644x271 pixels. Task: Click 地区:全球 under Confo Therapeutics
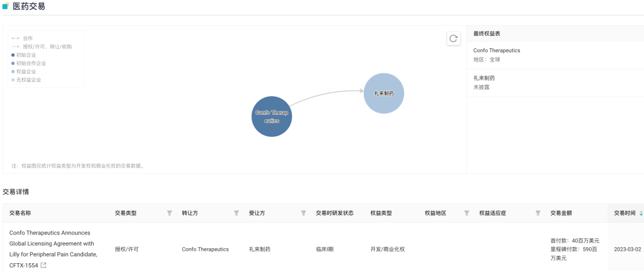coord(487,60)
